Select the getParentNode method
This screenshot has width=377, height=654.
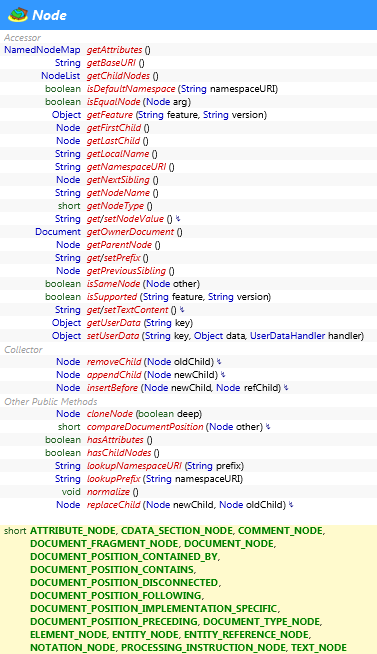[x=119, y=244]
